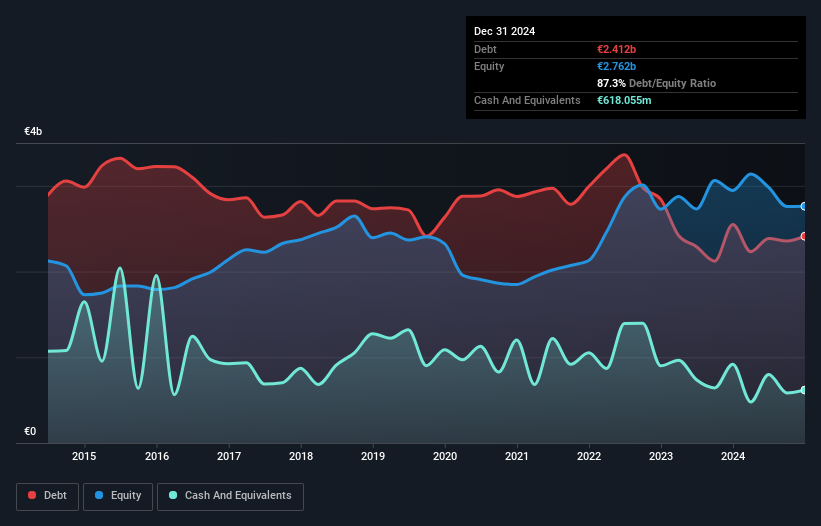
Task: Click the 2018 x-axis label
Action: pyautogui.click(x=301, y=456)
